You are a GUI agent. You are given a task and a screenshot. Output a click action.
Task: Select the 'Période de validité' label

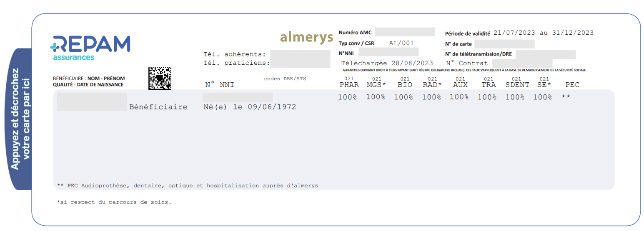[x=467, y=33]
